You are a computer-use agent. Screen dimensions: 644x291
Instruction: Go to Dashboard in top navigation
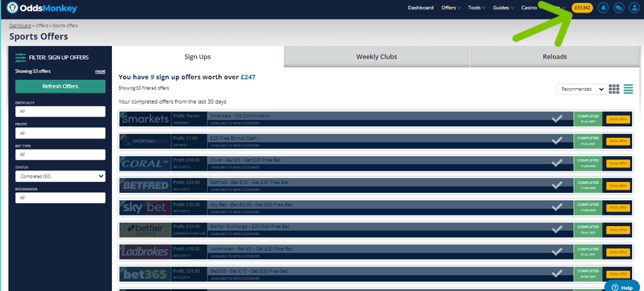(421, 8)
